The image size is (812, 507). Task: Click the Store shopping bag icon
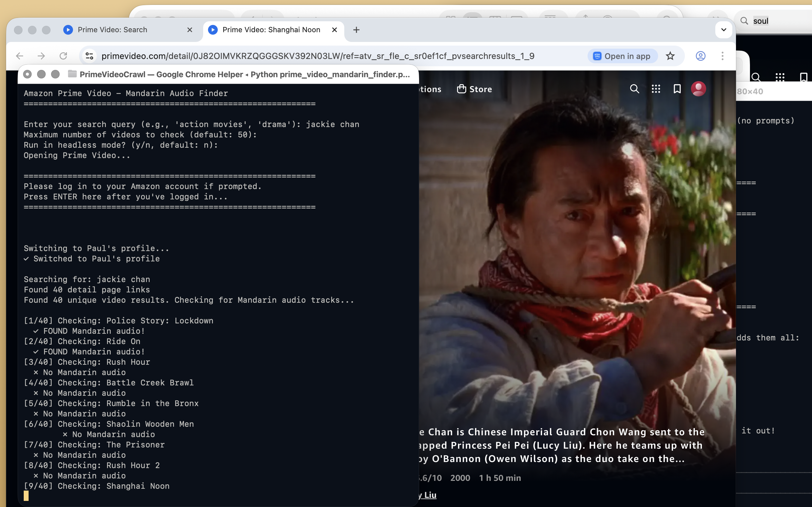pos(462,88)
